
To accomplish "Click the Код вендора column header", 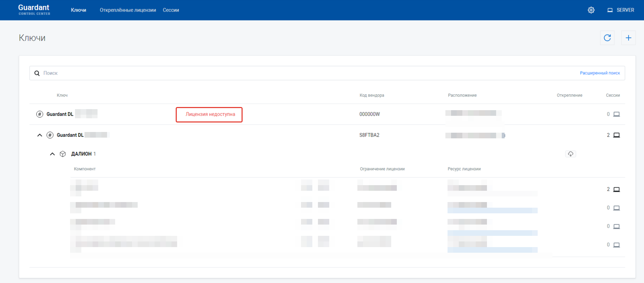I will pyautogui.click(x=372, y=95).
